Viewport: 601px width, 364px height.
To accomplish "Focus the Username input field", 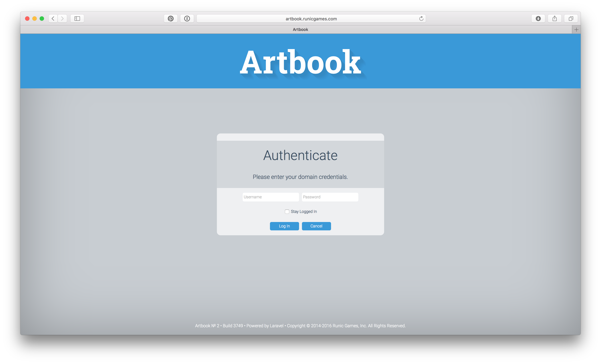I will tap(271, 197).
